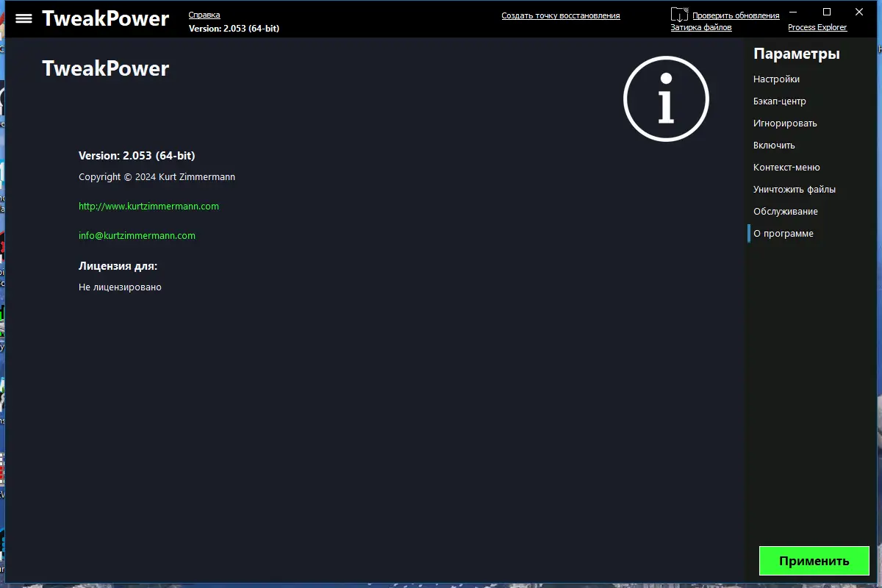Minimize the TweakPower window
882x588 pixels.
click(793, 12)
